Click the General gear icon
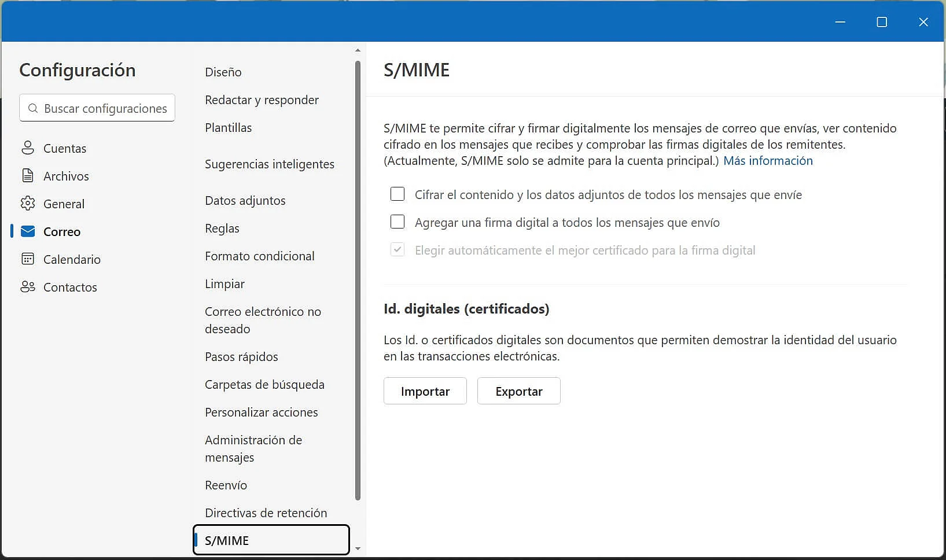This screenshot has width=946, height=560. 28,204
